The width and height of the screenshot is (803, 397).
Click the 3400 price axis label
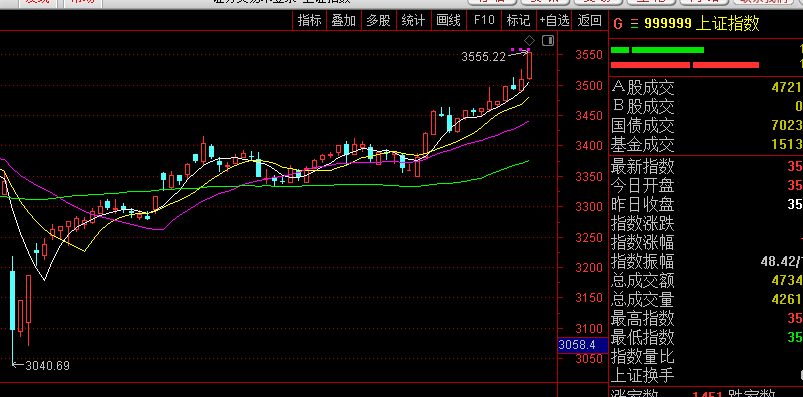(589, 146)
